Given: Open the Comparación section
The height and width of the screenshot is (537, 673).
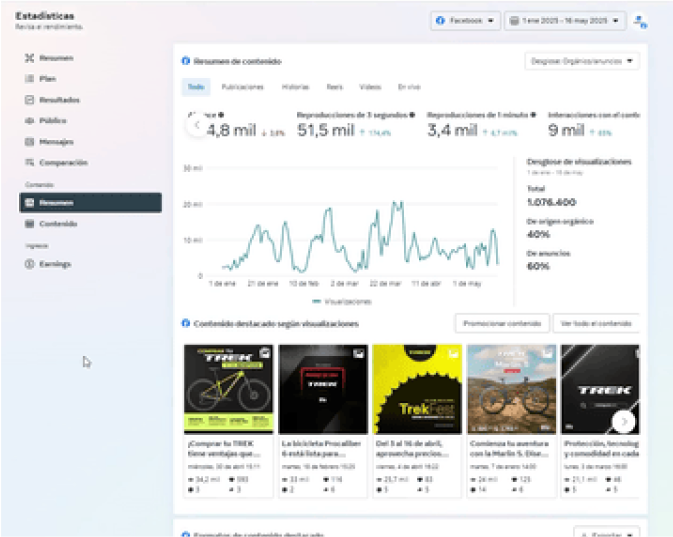Looking at the screenshot, I should pyautogui.click(x=62, y=163).
